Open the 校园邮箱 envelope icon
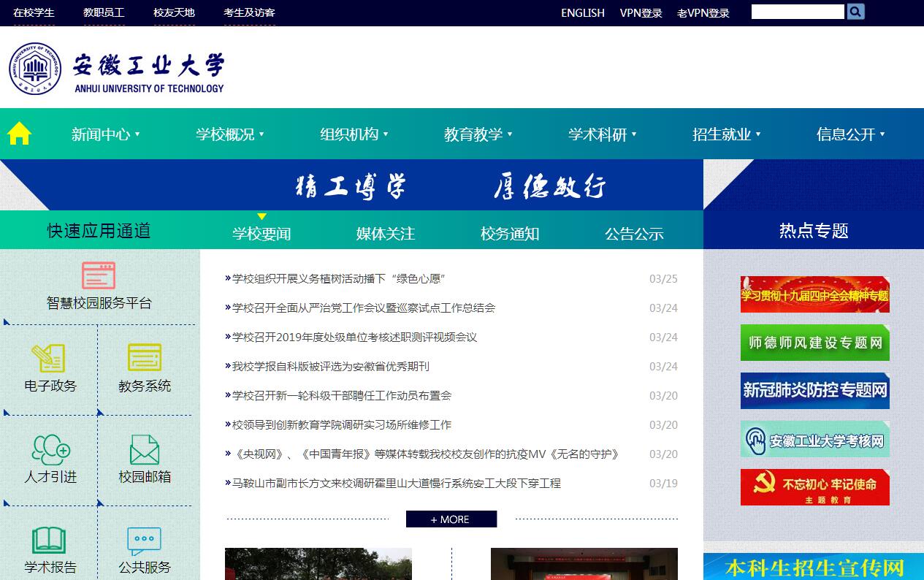The width and height of the screenshot is (924, 580). pos(144,449)
